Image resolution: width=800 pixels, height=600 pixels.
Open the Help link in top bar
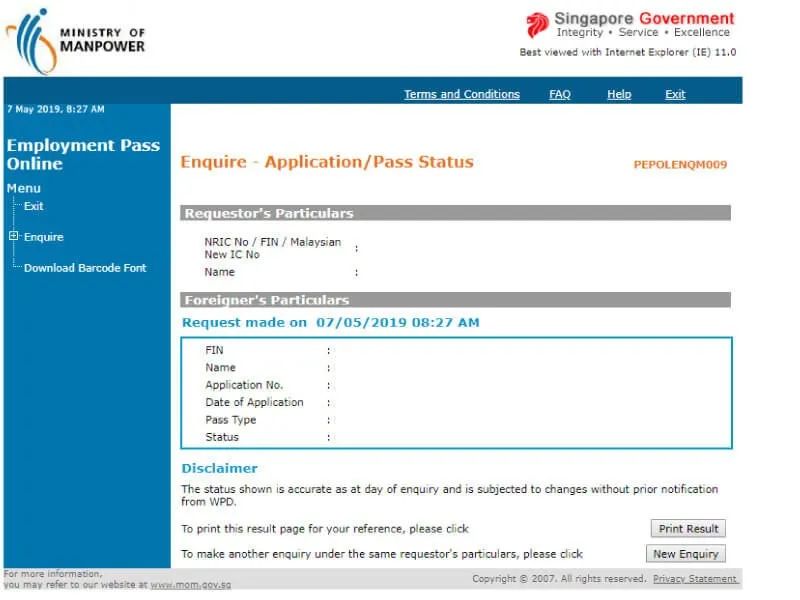pyautogui.click(x=619, y=94)
